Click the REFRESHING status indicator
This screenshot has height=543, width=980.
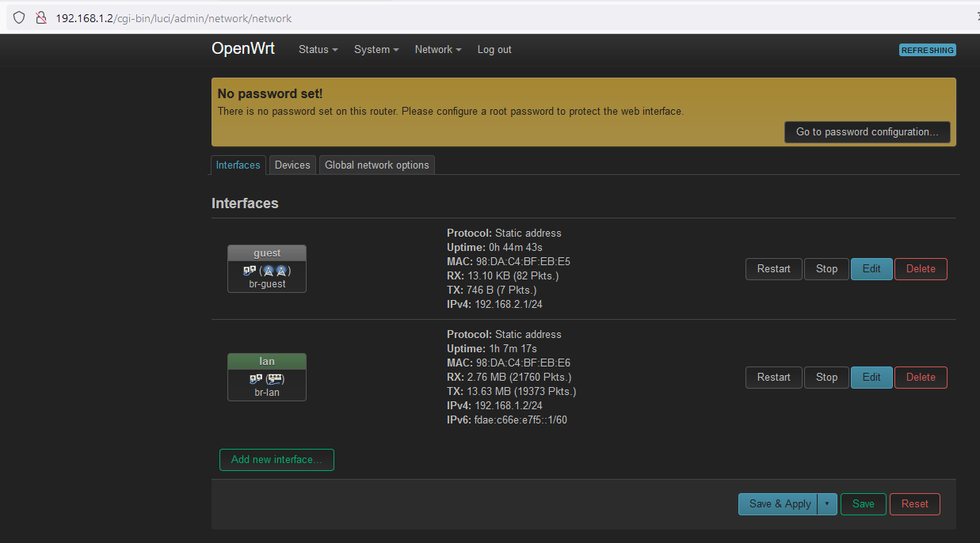tap(927, 50)
